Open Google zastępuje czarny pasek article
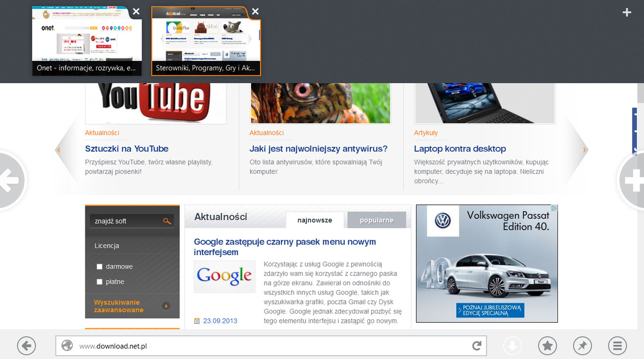 pyautogui.click(x=285, y=247)
